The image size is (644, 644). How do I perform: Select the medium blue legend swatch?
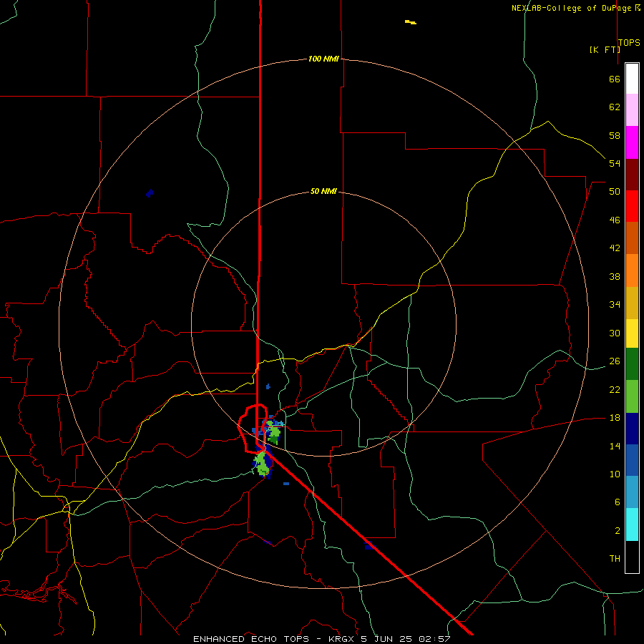(x=632, y=460)
